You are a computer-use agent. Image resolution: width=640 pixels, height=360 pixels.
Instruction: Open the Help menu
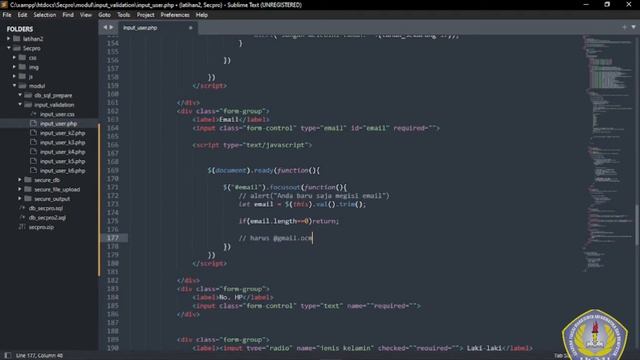pyautogui.click(x=202, y=15)
